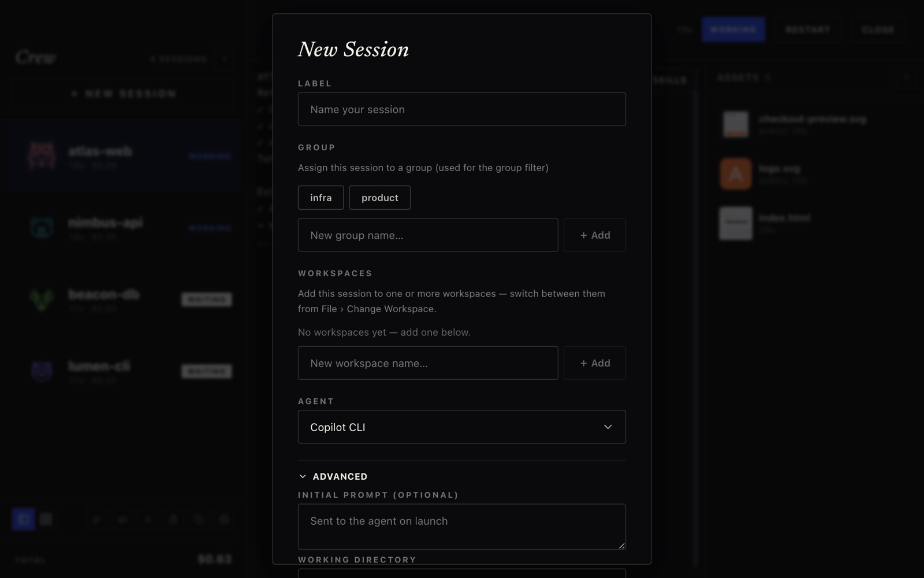Screen dimensions: 924x578
Task: Click the atlas-web session avatar icon
Action: [42, 155]
